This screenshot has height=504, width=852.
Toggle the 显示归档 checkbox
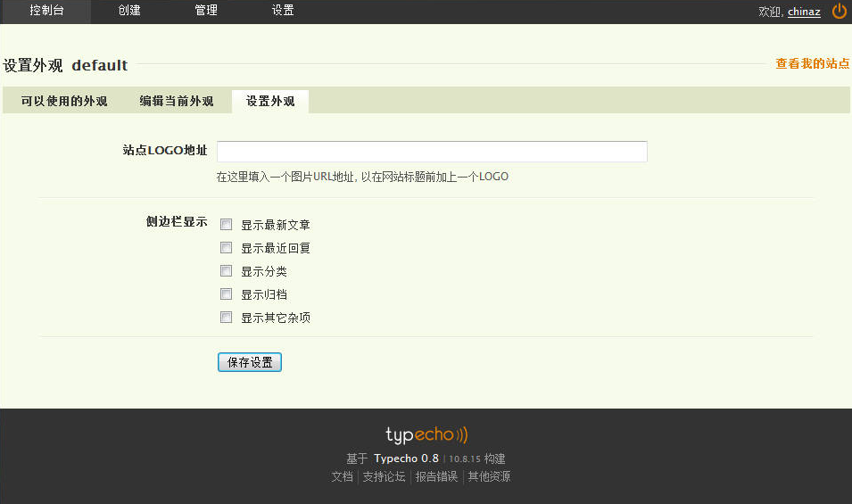(226, 293)
